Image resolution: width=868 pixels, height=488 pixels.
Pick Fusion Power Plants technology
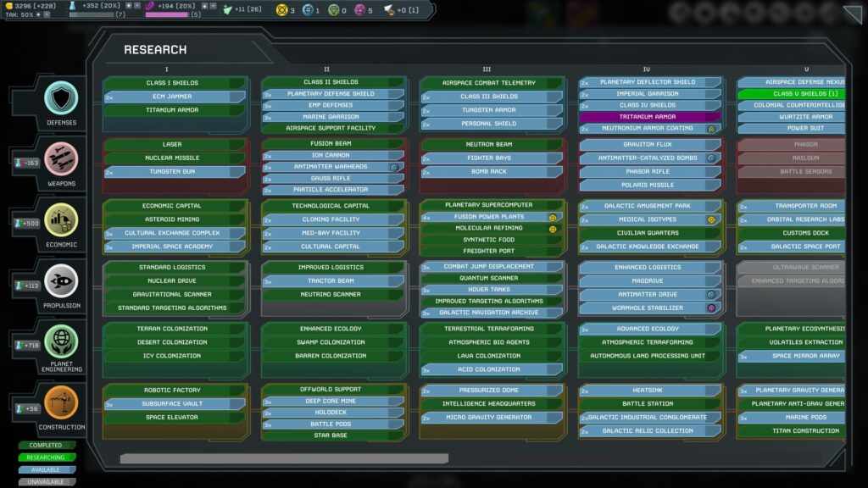click(490, 217)
